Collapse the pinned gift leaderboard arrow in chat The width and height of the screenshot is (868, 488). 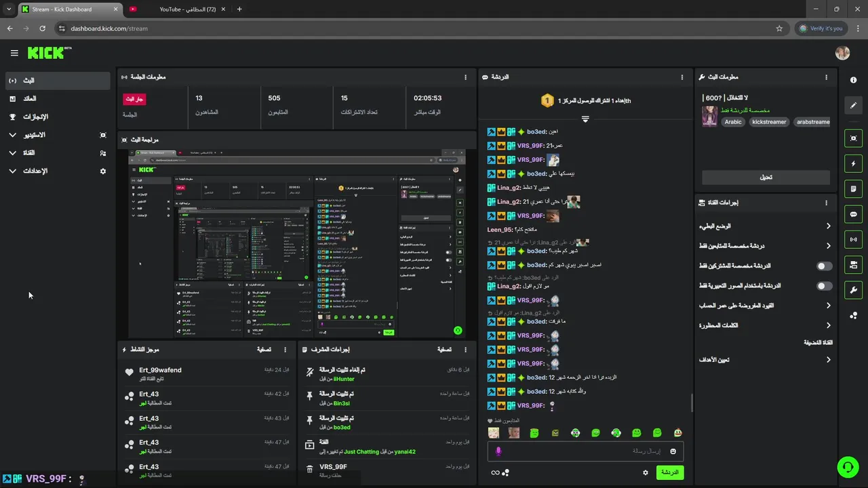(x=585, y=119)
